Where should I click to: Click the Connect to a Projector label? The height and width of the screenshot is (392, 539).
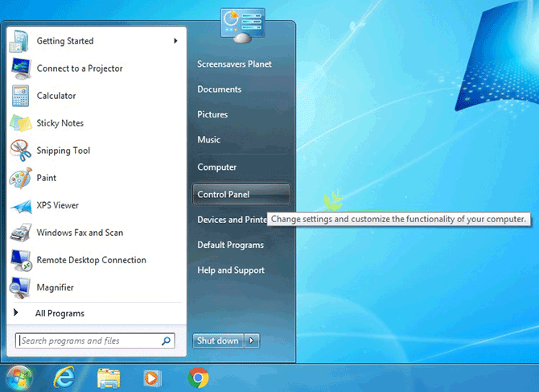tap(80, 68)
